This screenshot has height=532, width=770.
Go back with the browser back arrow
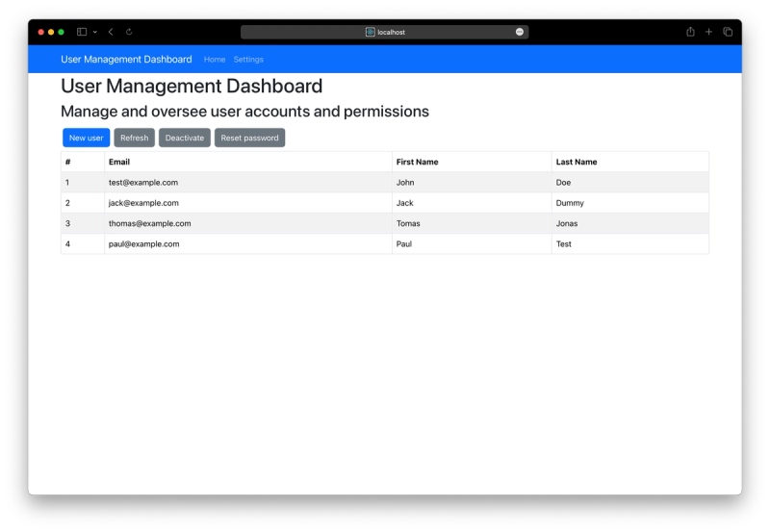(111, 32)
